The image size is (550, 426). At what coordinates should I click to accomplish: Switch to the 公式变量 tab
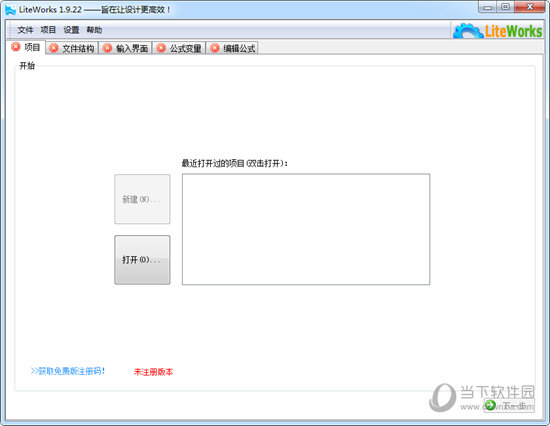[180, 48]
